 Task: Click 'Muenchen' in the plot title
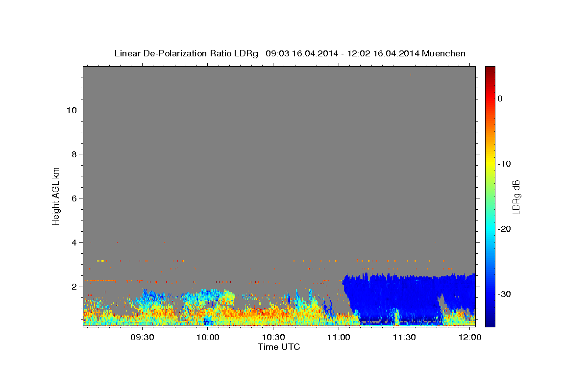(443, 53)
